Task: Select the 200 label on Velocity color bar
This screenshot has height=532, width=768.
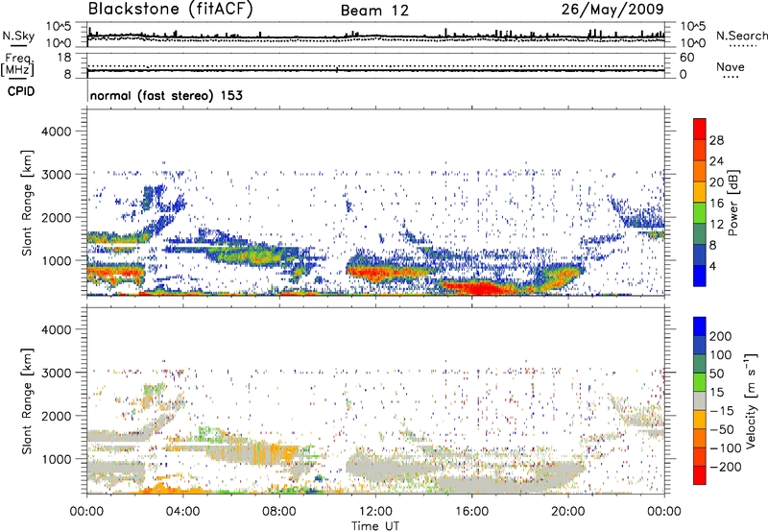Action: point(721,336)
